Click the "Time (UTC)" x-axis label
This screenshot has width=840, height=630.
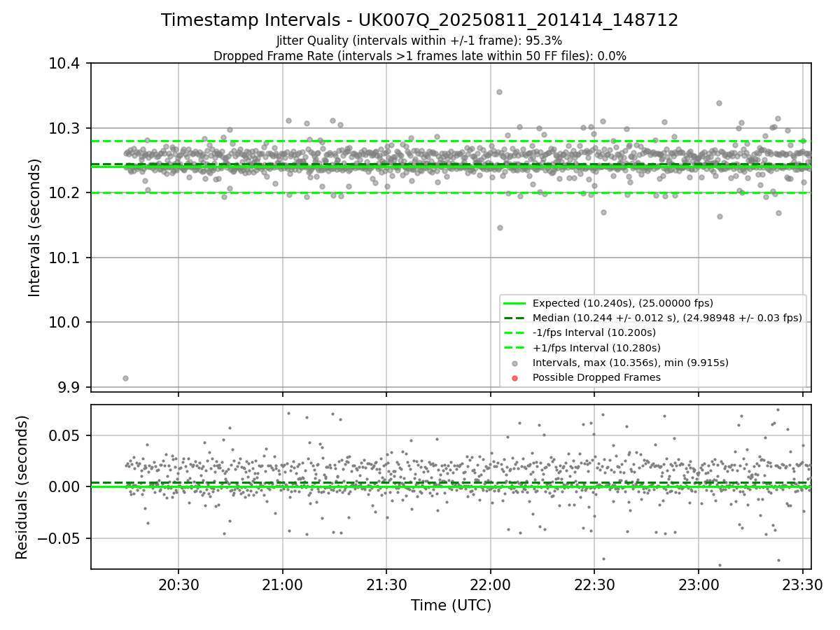point(451,605)
